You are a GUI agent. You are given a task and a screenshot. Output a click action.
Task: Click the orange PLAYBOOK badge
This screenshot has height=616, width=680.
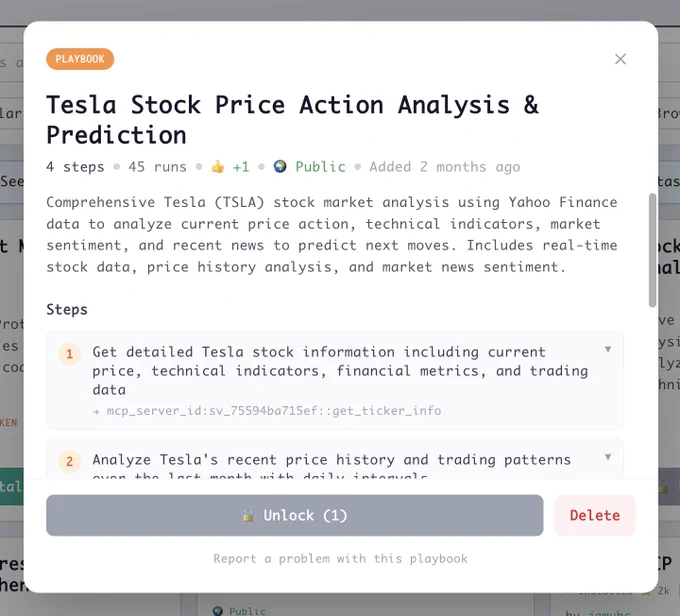click(80, 59)
